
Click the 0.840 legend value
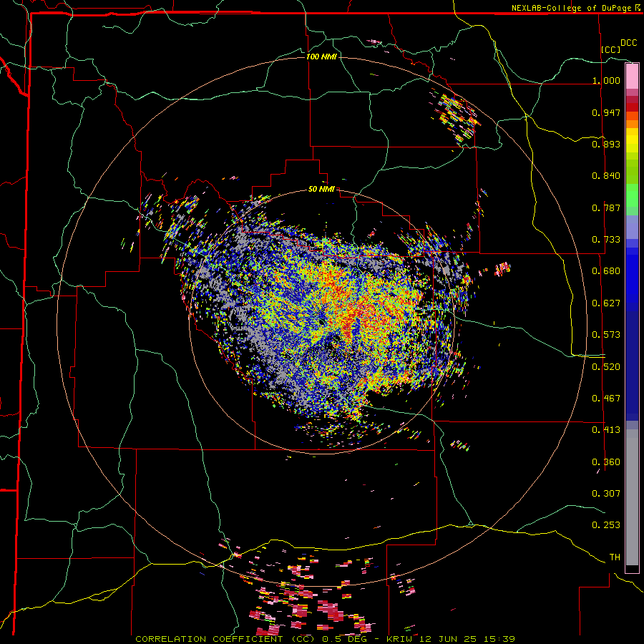pos(606,176)
